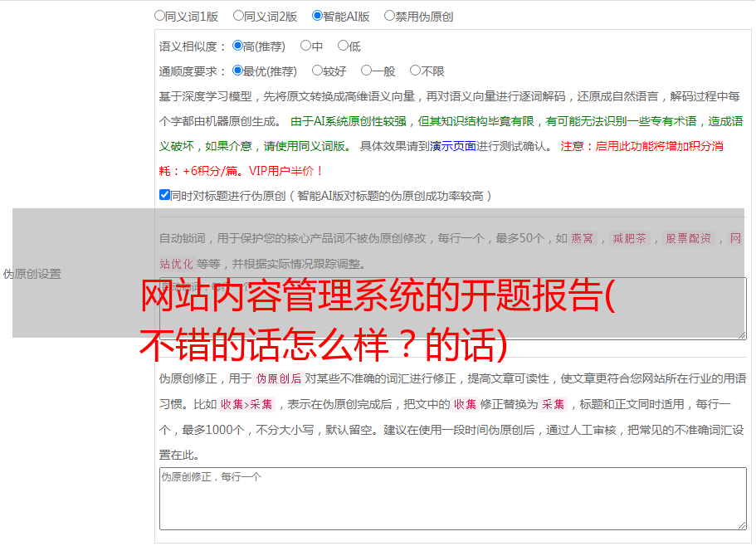Viewport: 756px width, 546px height.
Task: Click the 股票配资 example keyword
Action: click(x=689, y=238)
